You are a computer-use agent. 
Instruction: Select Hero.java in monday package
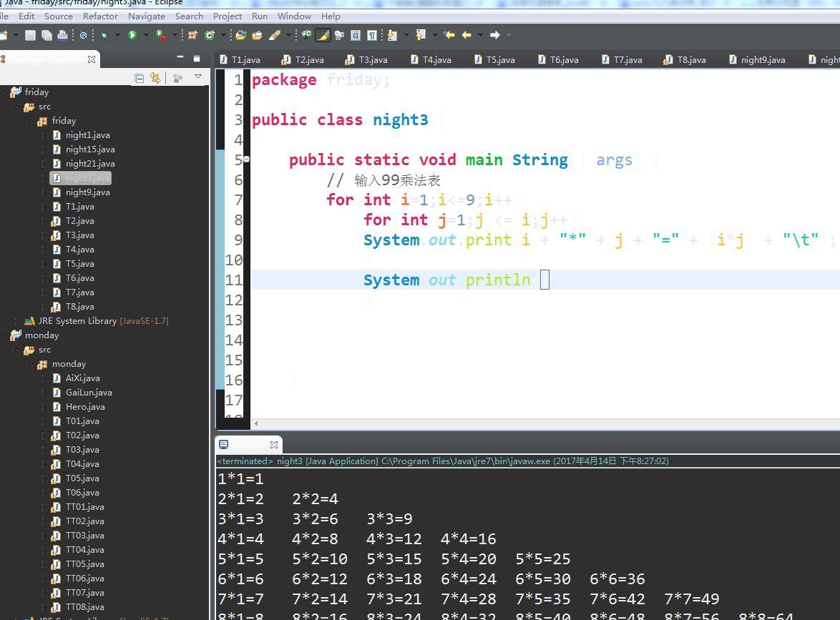(78, 407)
